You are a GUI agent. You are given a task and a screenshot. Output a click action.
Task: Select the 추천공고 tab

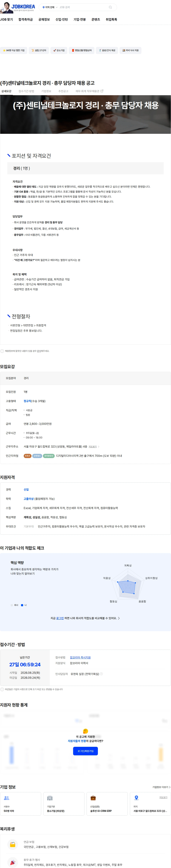tap(63, 91)
